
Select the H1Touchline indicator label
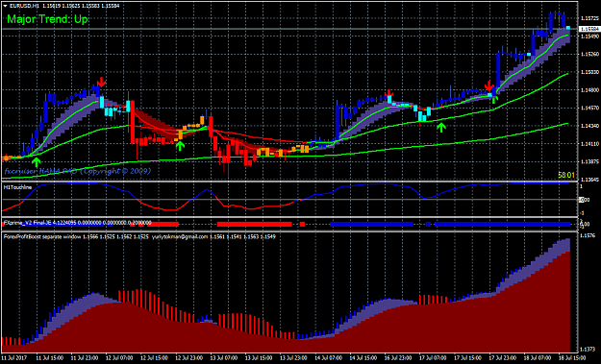tap(17, 187)
